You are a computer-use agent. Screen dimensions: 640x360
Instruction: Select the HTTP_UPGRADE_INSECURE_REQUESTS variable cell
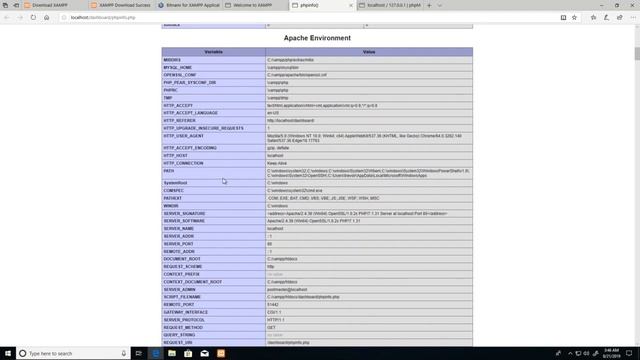[213, 128]
